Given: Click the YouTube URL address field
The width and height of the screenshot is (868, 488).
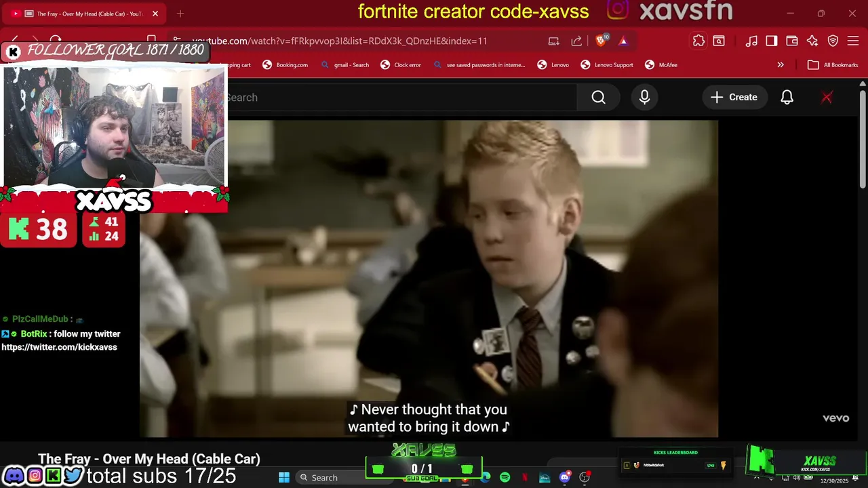Looking at the screenshot, I should click(x=339, y=41).
